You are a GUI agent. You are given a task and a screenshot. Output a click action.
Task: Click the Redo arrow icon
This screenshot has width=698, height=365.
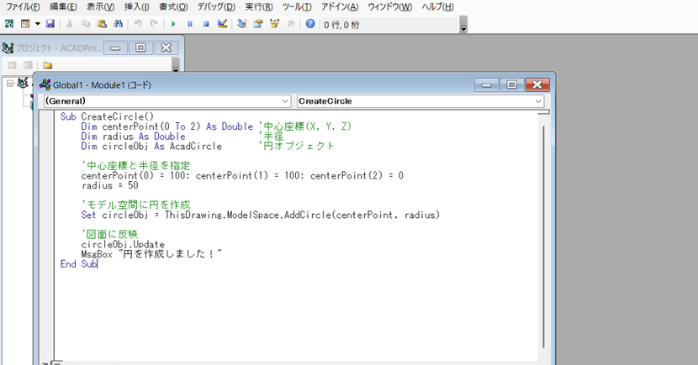pyautogui.click(x=154, y=24)
